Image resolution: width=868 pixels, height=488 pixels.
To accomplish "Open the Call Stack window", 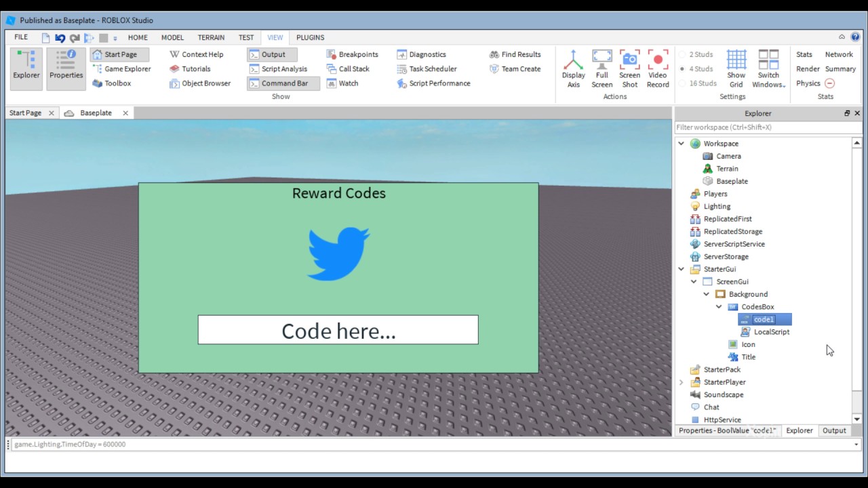I will pyautogui.click(x=348, y=68).
